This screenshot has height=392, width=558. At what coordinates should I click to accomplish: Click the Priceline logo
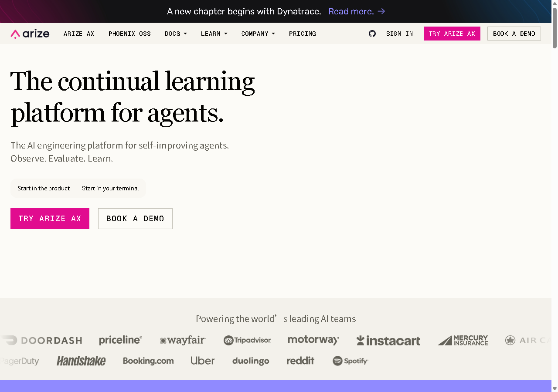[x=121, y=340]
